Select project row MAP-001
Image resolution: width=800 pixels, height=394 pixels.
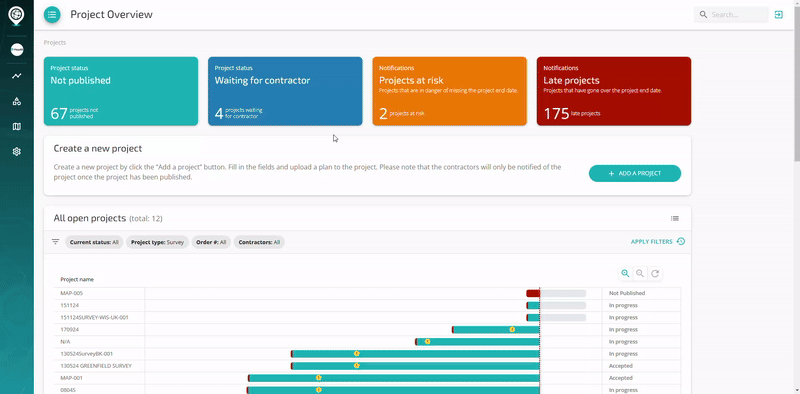point(367,378)
